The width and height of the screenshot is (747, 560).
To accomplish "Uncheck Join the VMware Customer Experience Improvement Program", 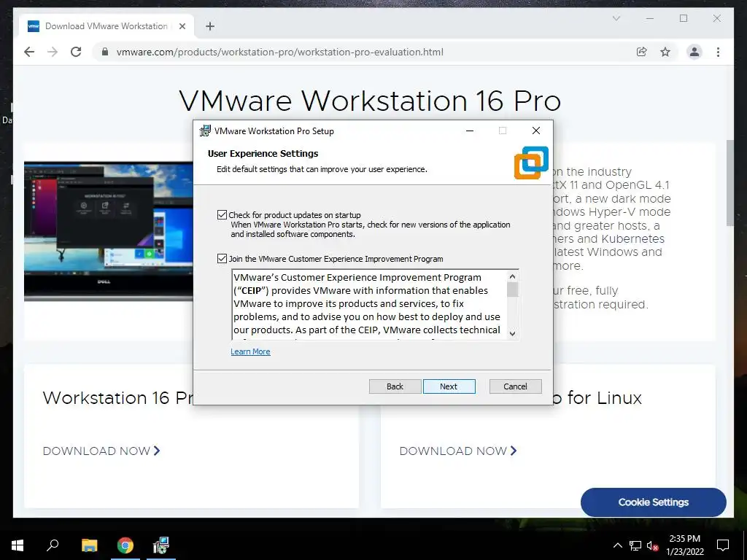I will tap(222, 259).
